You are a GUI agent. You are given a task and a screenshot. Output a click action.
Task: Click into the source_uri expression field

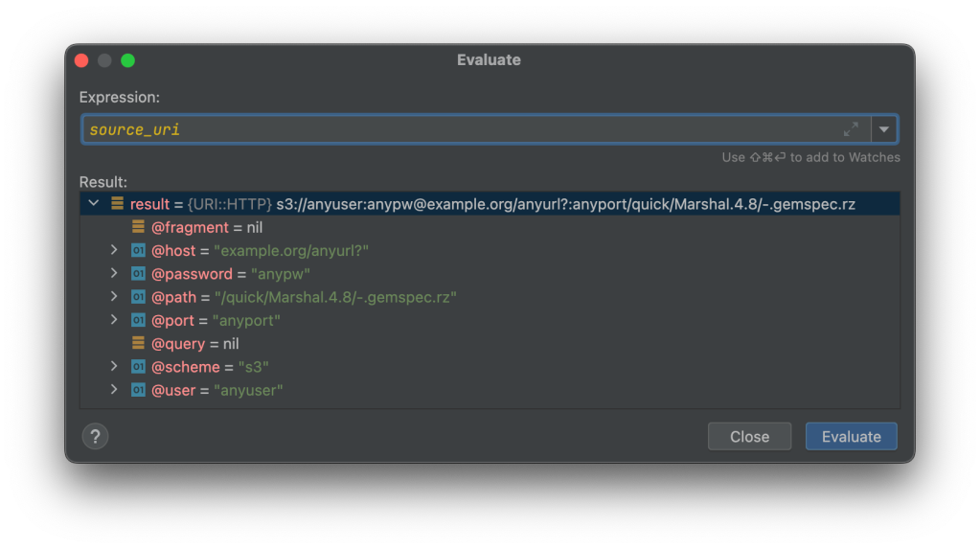460,129
